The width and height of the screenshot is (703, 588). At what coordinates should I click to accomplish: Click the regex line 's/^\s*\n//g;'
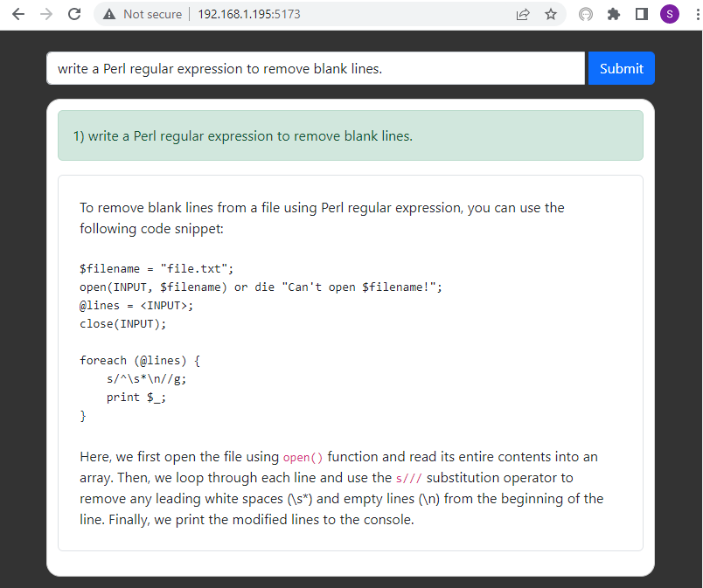146,379
